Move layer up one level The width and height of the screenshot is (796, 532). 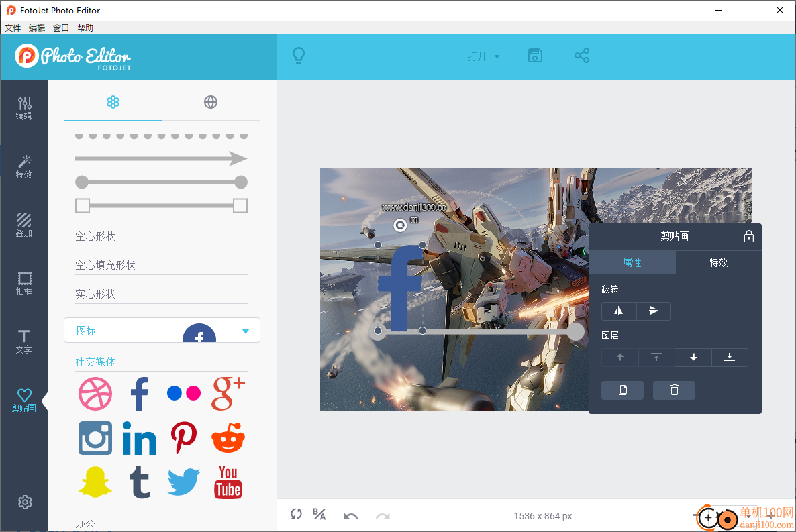[620, 358]
